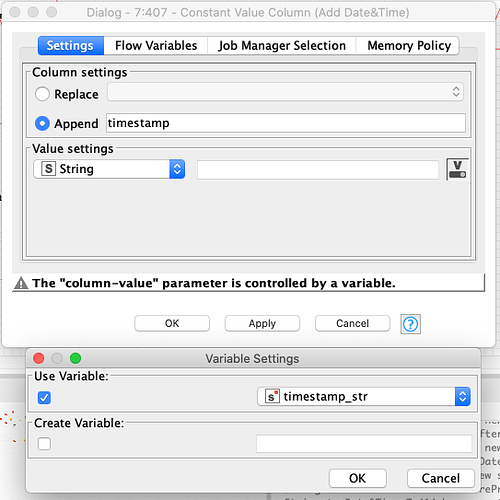Select the Append radio button

pyautogui.click(x=42, y=123)
